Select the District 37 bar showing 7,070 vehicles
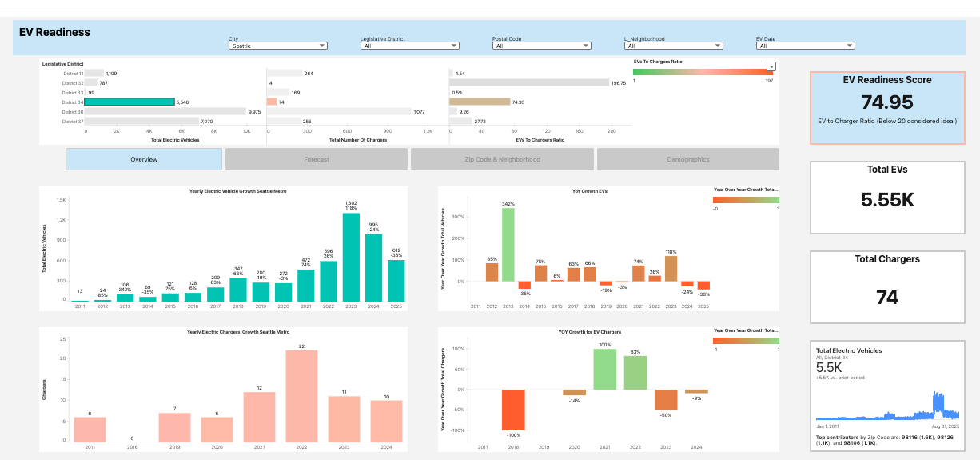Viewport: 980px width, 460px height. click(x=141, y=122)
